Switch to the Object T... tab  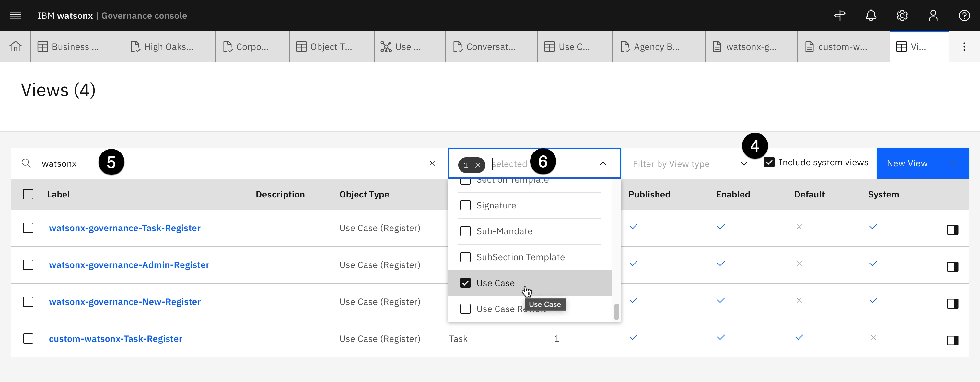[332, 46]
